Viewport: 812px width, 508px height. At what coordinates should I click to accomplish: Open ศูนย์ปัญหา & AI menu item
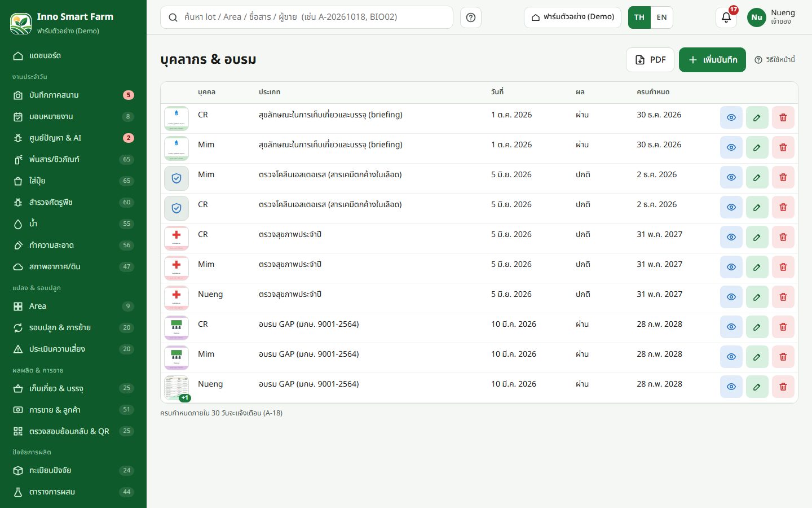(73, 138)
